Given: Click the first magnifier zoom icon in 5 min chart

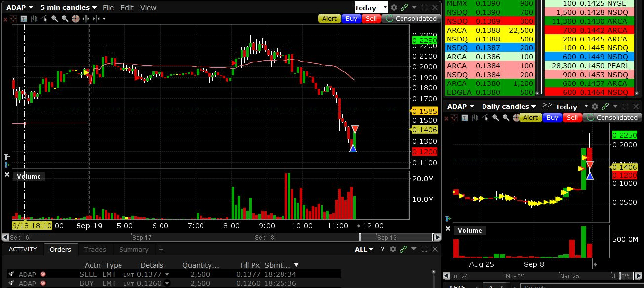Looking at the screenshot, I should pos(54,19).
